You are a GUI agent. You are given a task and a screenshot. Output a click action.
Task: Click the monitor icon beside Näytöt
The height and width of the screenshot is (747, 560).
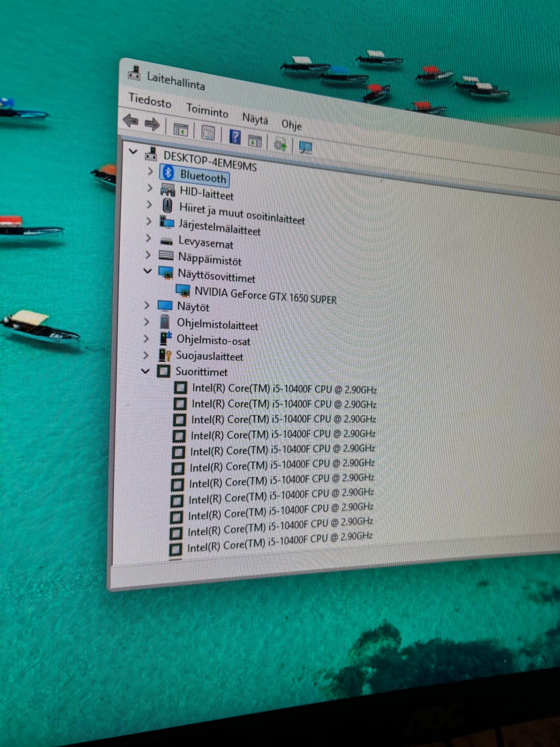(x=165, y=305)
